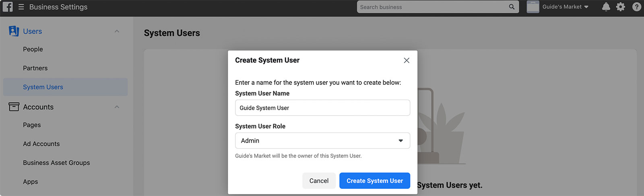Open the notifications bell icon
The image size is (644, 196).
pyautogui.click(x=606, y=7)
